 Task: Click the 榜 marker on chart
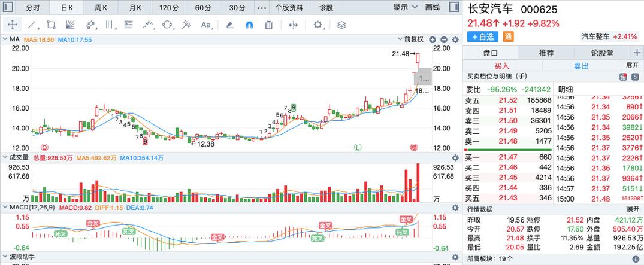tap(413, 147)
